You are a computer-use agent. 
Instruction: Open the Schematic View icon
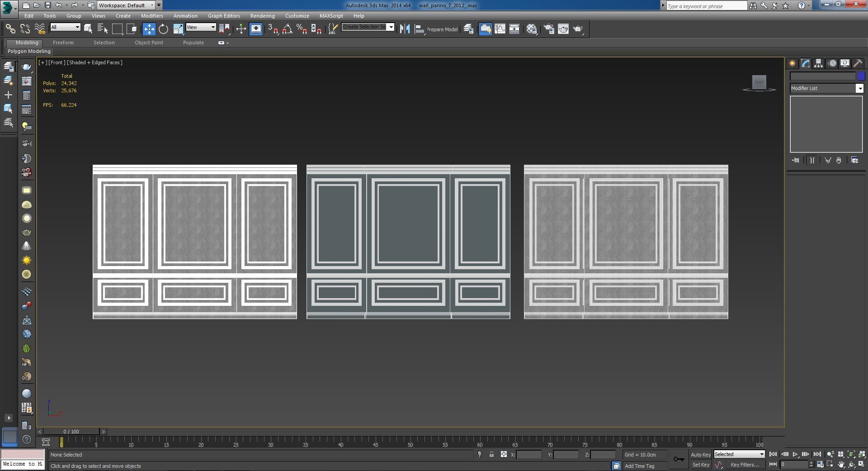514,29
